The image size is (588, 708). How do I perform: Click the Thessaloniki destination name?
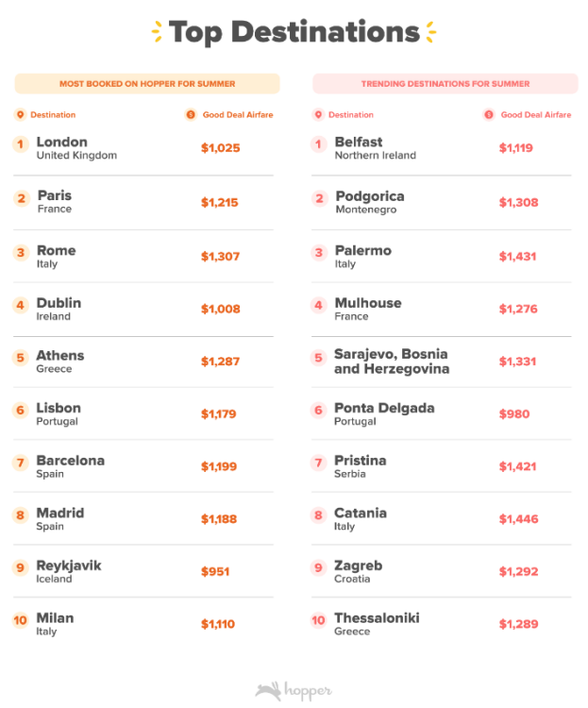[377, 617]
